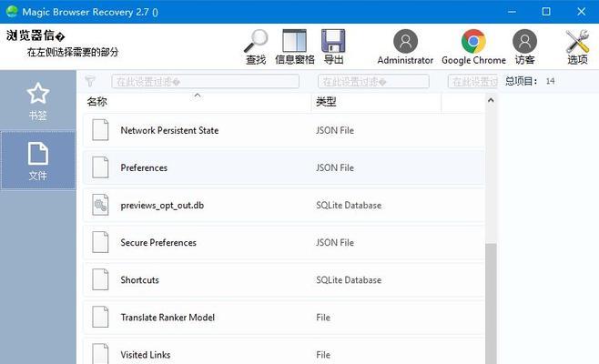Sort by the 类型 type column header

click(x=326, y=102)
